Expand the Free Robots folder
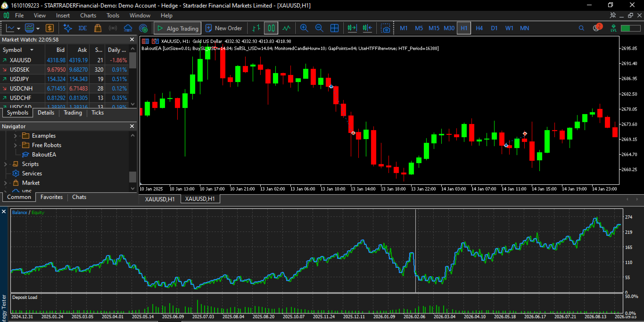 (15, 145)
